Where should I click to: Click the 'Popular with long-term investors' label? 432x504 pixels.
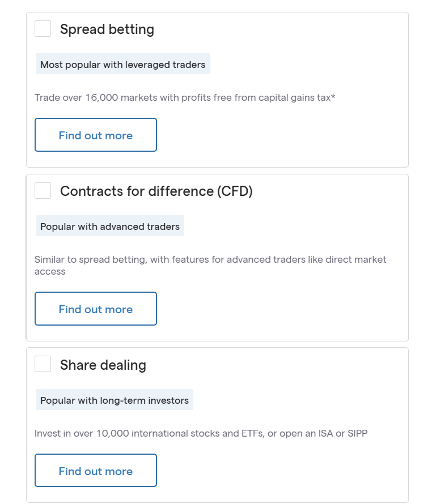tap(114, 400)
